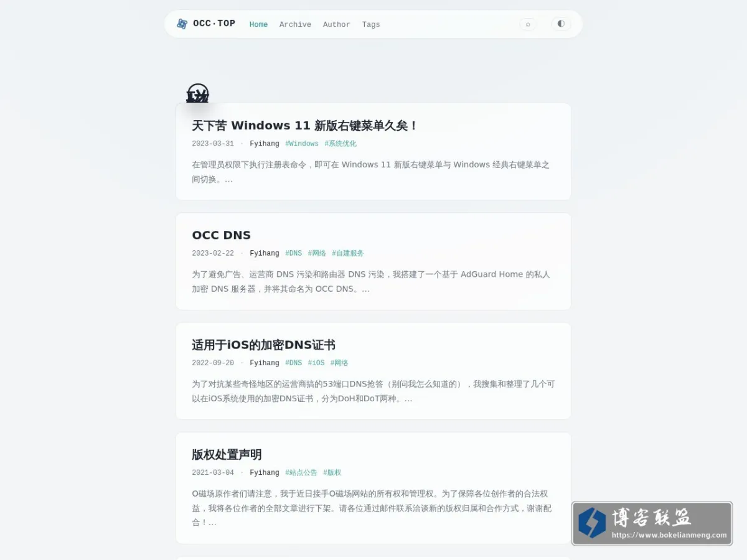The image size is (747, 560).
Task: Select the #系统优化 tag
Action: pos(341,144)
